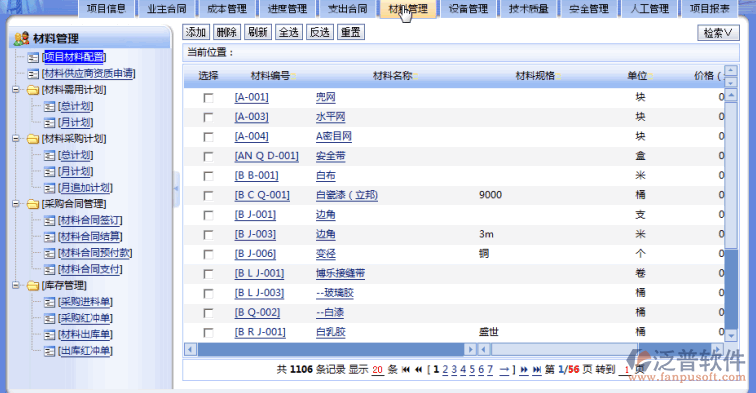Viewport: 756px width, 393px height.
Task: Switch to the 安全管理 tab
Action: click(x=589, y=9)
